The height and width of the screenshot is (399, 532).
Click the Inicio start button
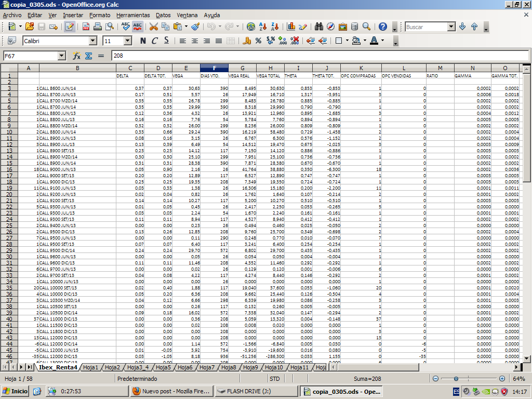[15, 391]
